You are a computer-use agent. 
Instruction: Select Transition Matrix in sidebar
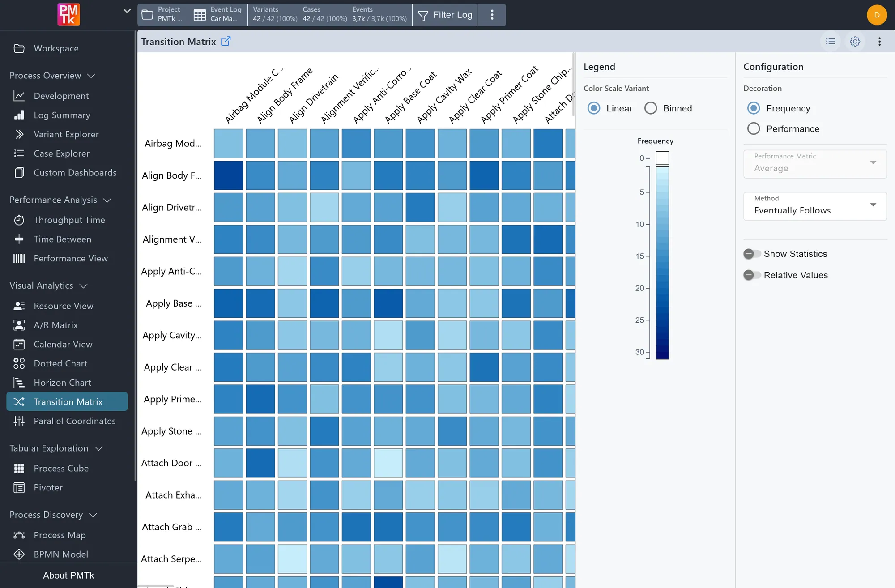pyautogui.click(x=67, y=401)
